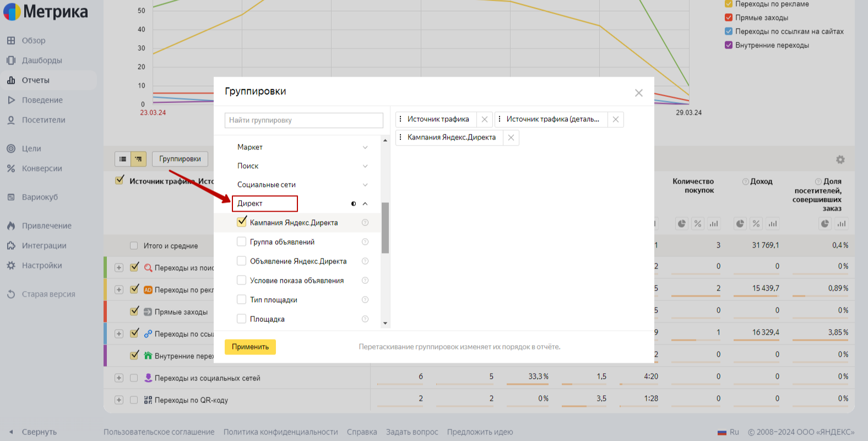Viewport: 868px width, 441px height.
Task: Click the Метрика logo
Action: [46, 12]
